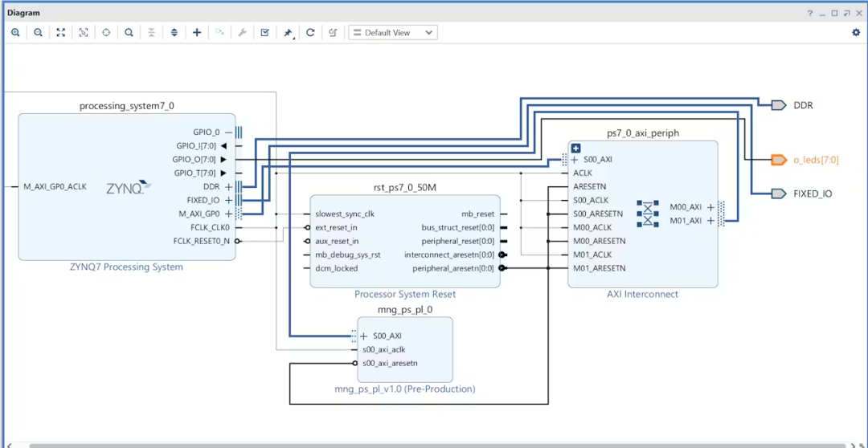Select the FCLK_RESET0_N pin
Image resolution: width=868 pixels, height=448 pixels.
(x=202, y=241)
